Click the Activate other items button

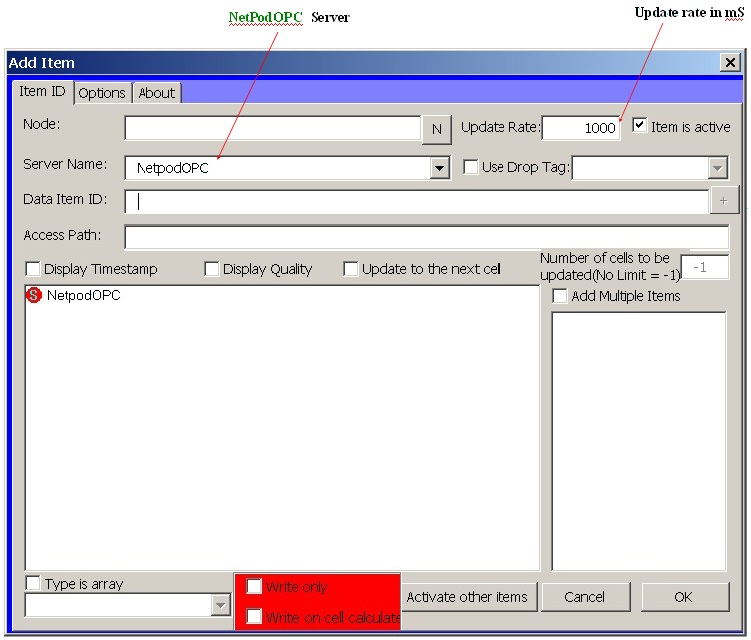click(x=467, y=597)
